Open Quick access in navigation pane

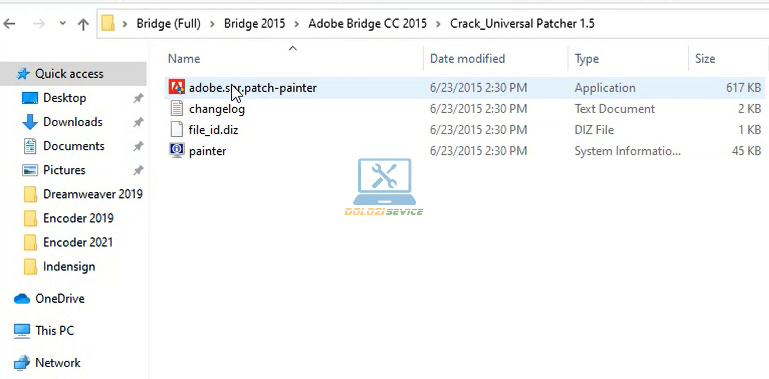coord(69,74)
